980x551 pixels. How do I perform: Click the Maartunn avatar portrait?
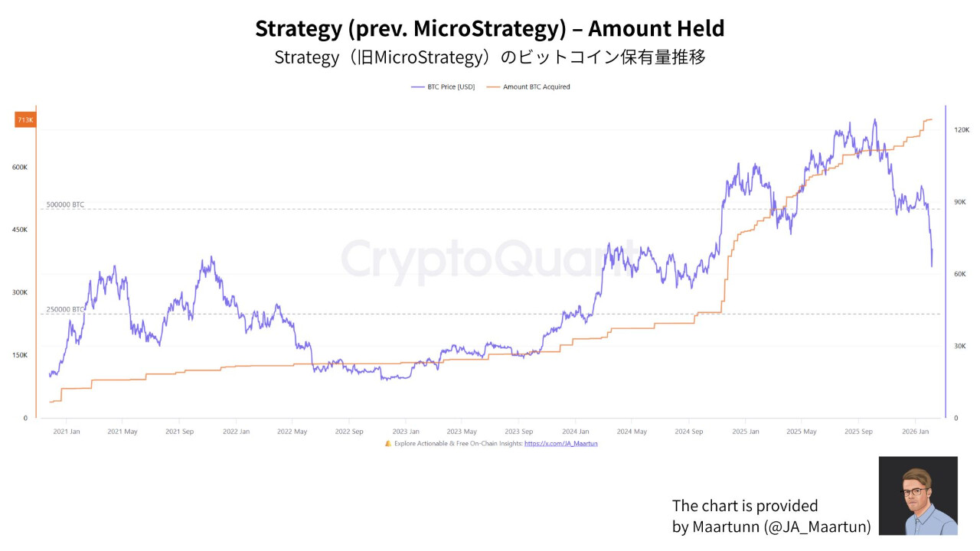(917, 495)
